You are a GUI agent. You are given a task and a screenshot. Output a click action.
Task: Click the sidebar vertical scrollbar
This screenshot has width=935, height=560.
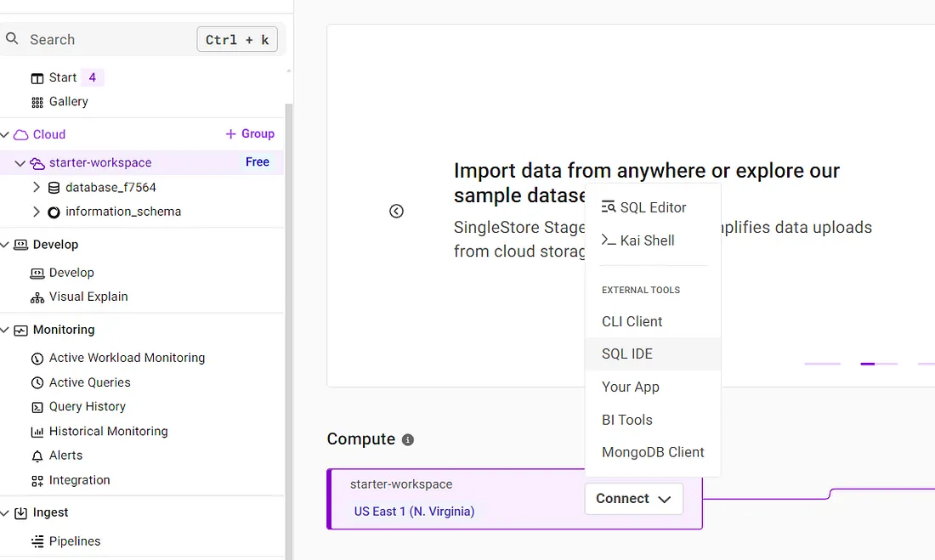pyautogui.click(x=289, y=331)
